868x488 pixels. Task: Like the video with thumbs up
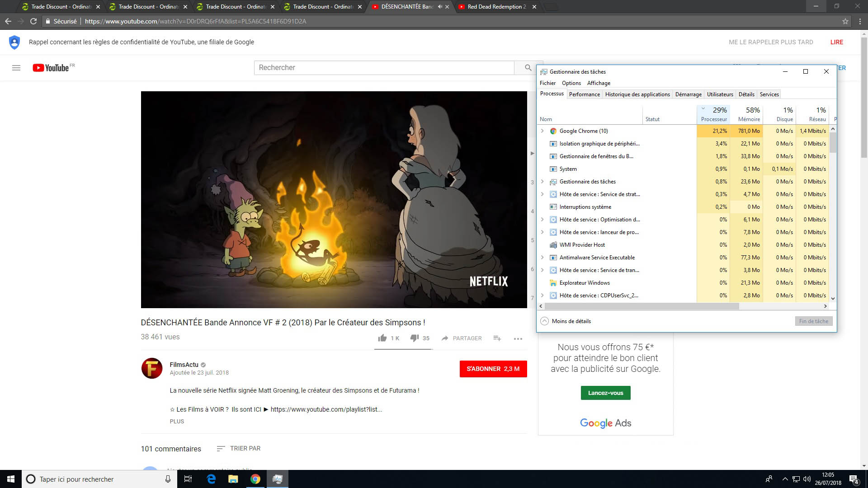(x=382, y=338)
